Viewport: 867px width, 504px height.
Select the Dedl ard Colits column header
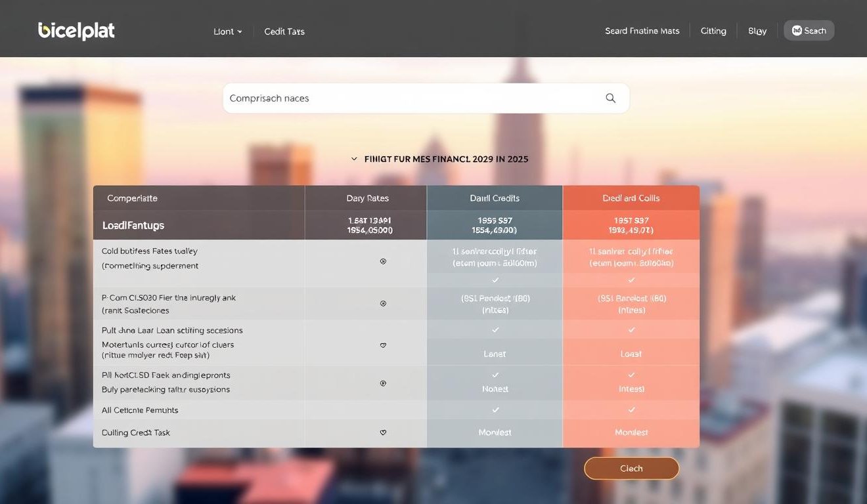[x=631, y=198]
